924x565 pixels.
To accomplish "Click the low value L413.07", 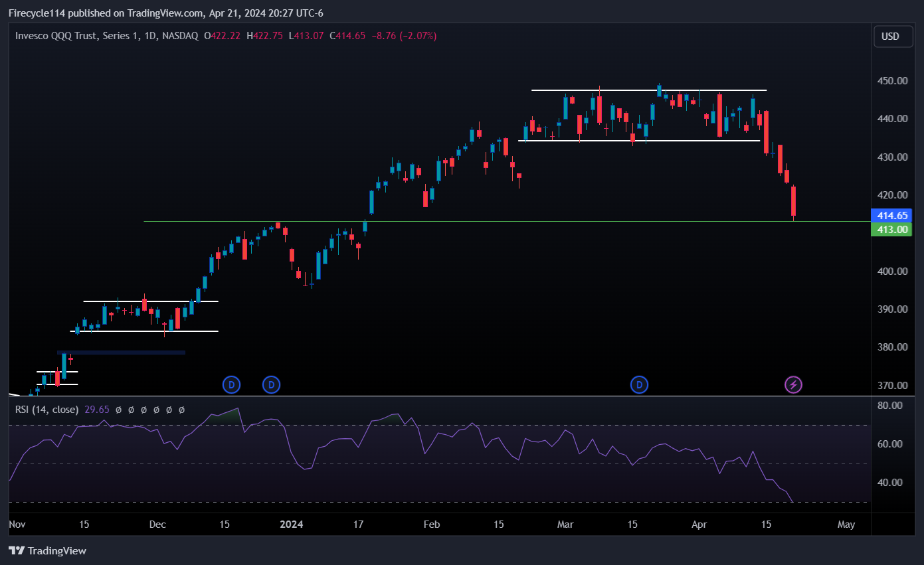I will (x=306, y=36).
